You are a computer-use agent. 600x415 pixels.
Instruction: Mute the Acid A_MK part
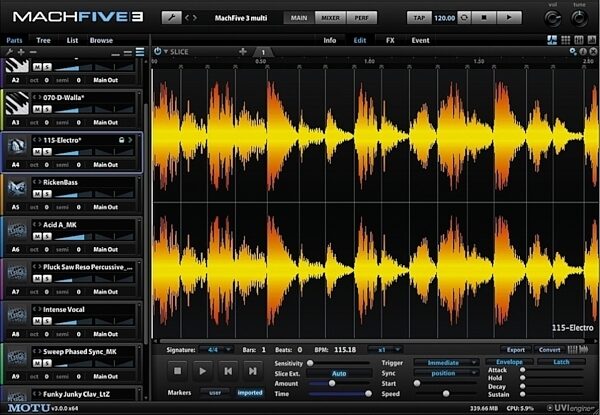37,237
